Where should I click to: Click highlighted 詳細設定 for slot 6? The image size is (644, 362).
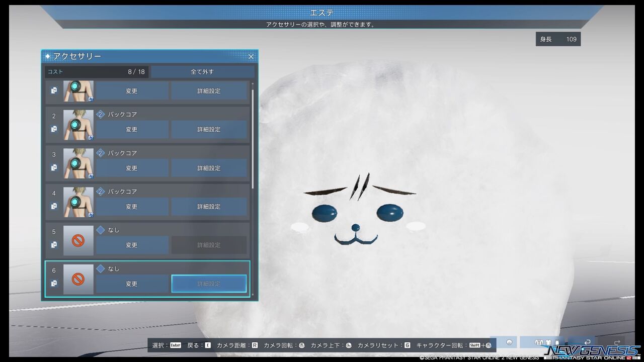tap(209, 284)
